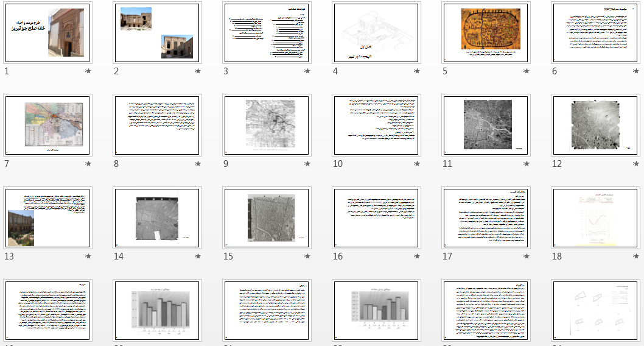This screenshot has height=346, width=644.
Task: Play transition star icon for slide 9
Action: click(x=307, y=163)
